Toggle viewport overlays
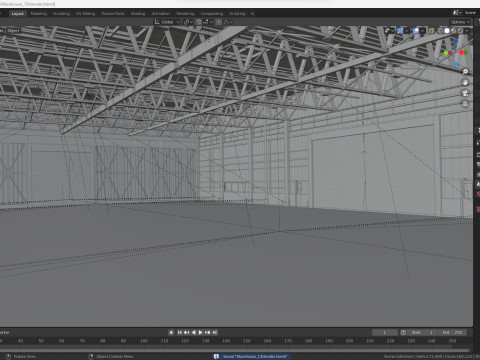 point(416,31)
